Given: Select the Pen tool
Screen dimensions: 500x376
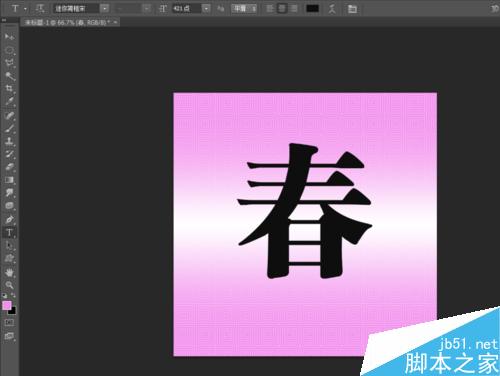Looking at the screenshot, I should pyautogui.click(x=9, y=219).
